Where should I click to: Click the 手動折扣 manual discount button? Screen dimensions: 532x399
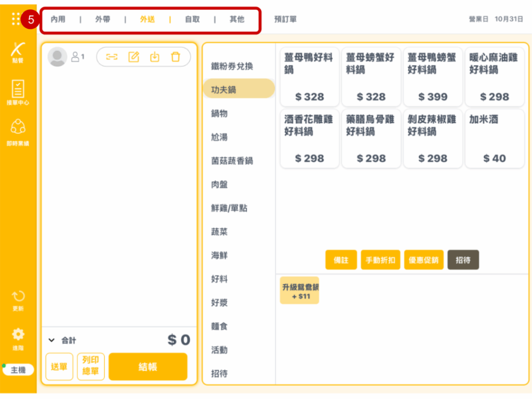380,260
